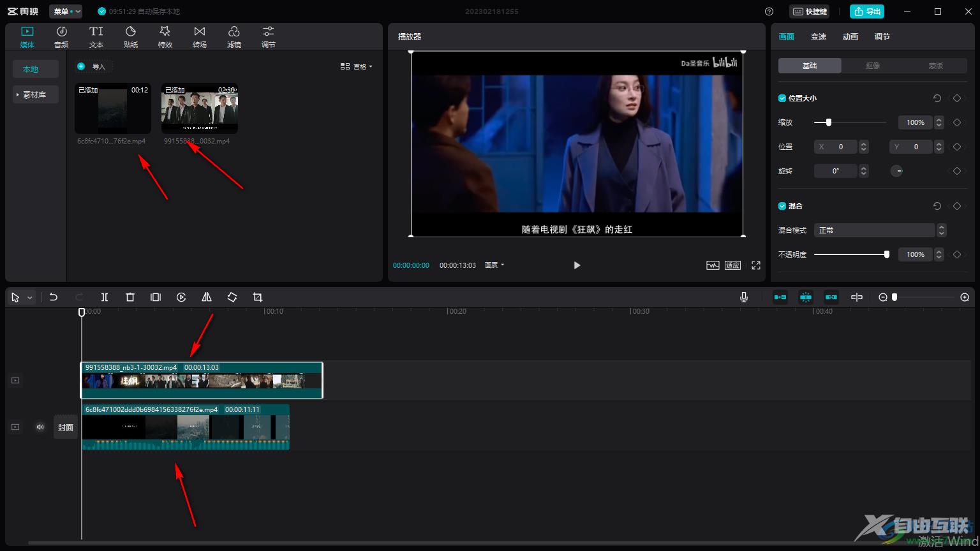Image resolution: width=980 pixels, height=551 pixels.
Task: Add keyframe for 缩放 scale
Action: 957,122
